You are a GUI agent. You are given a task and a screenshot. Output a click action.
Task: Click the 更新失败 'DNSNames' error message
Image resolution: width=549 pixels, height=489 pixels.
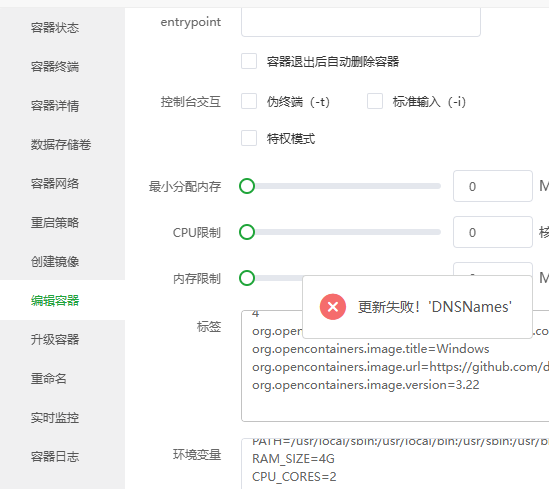tap(435, 307)
